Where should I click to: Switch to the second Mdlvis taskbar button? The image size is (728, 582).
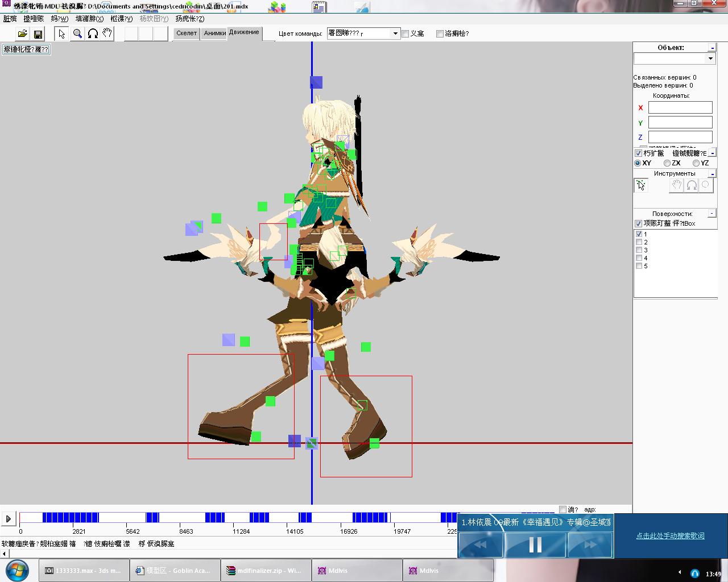pos(448,571)
